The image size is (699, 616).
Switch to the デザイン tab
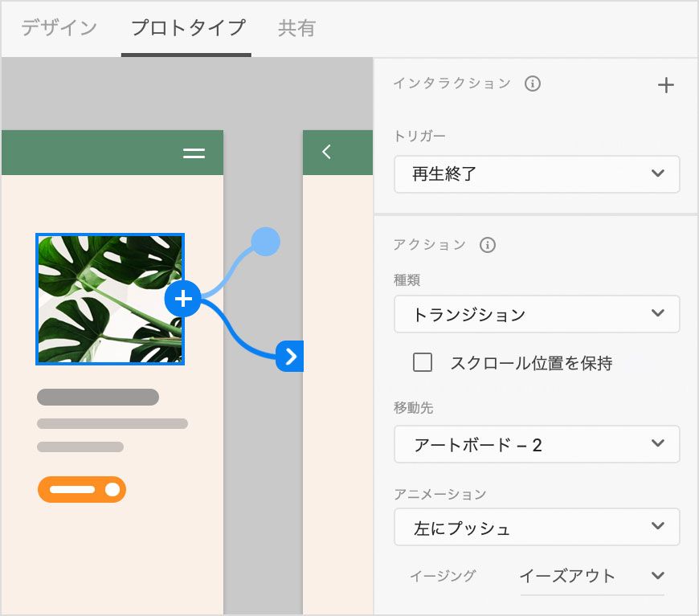56,27
